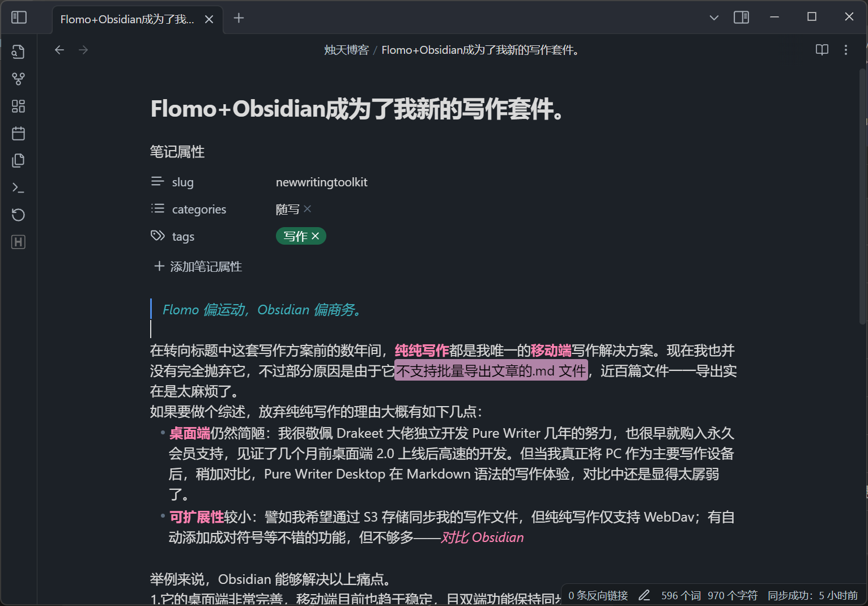
Task: Click the H icon in ribbon
Action: pyautogui.click(x=18, y=242)
